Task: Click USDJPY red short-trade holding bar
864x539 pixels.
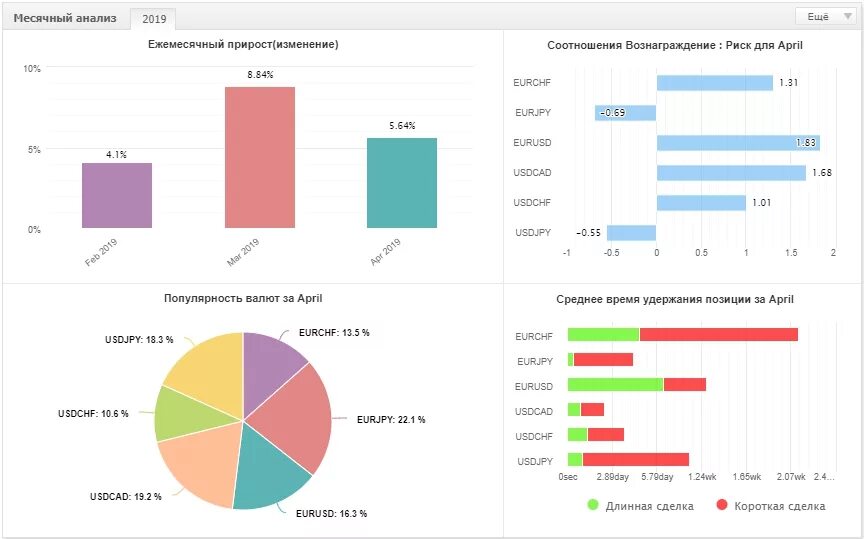Action: pyautogui.click(x=635, y=459)
